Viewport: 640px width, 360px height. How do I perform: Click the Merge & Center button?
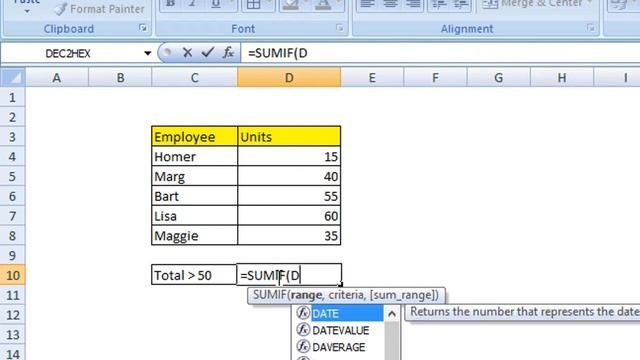point(533,4)
